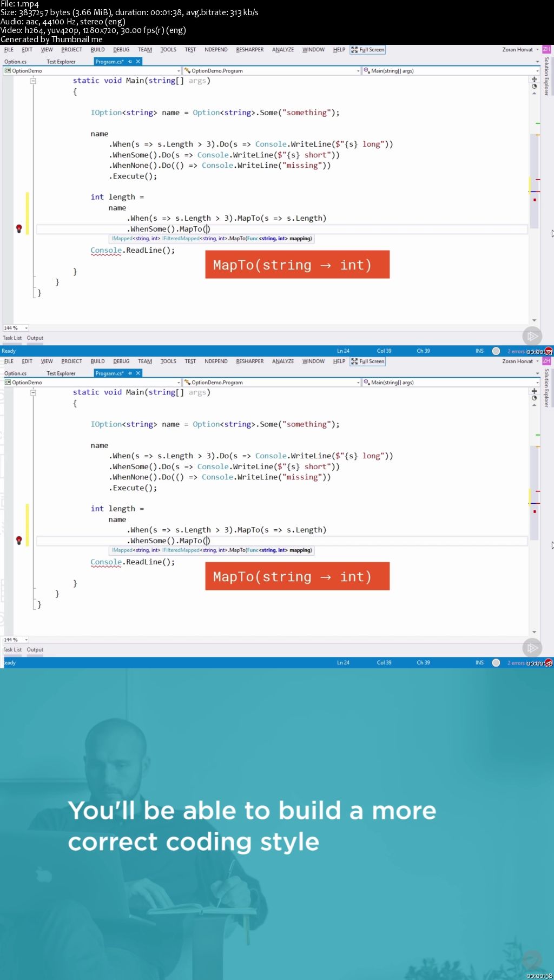Click red lightbulb quick-action icon in upper frame
The width and height of the screenshot is (554, 980).
(x=19, y=229)
